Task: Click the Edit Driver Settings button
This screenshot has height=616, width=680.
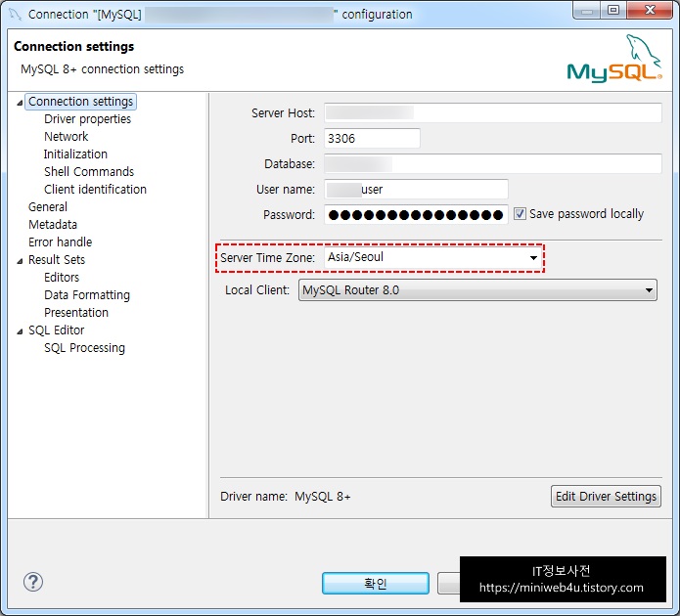Action: point(606,496)
